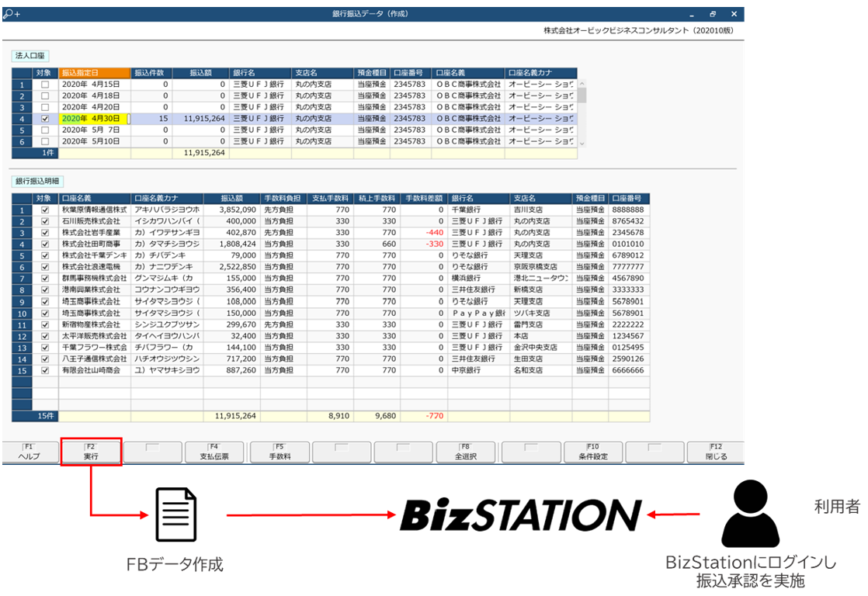868x596 pixels.
Task: Sort by 振込指定日 column header
Action: tap(93, 73)
